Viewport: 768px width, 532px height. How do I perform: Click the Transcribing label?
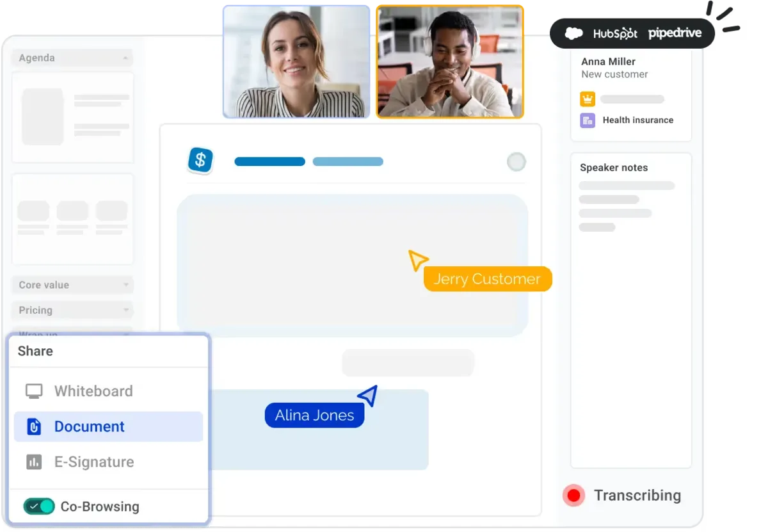[x=637, y=496]
